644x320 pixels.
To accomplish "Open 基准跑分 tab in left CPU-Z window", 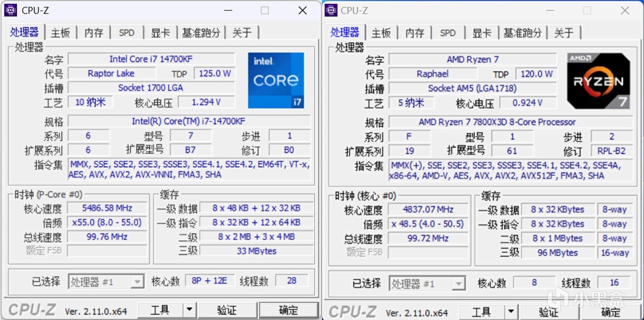I will [201, 33].
